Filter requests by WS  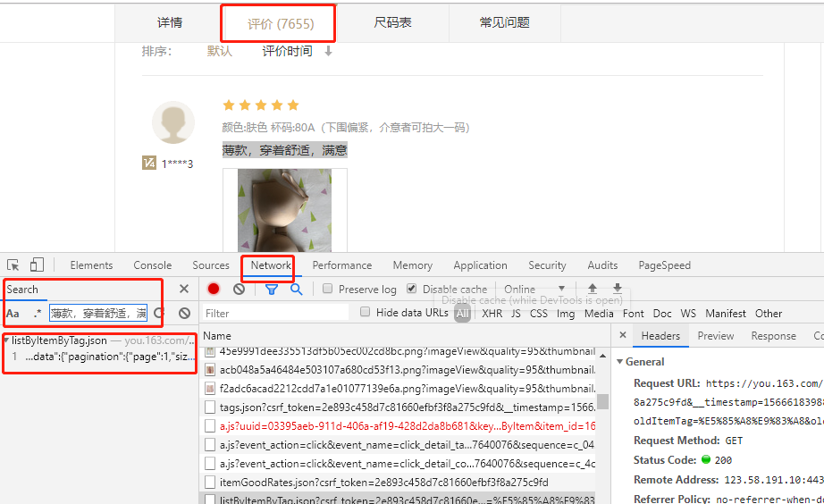click(x=688, y=314)
